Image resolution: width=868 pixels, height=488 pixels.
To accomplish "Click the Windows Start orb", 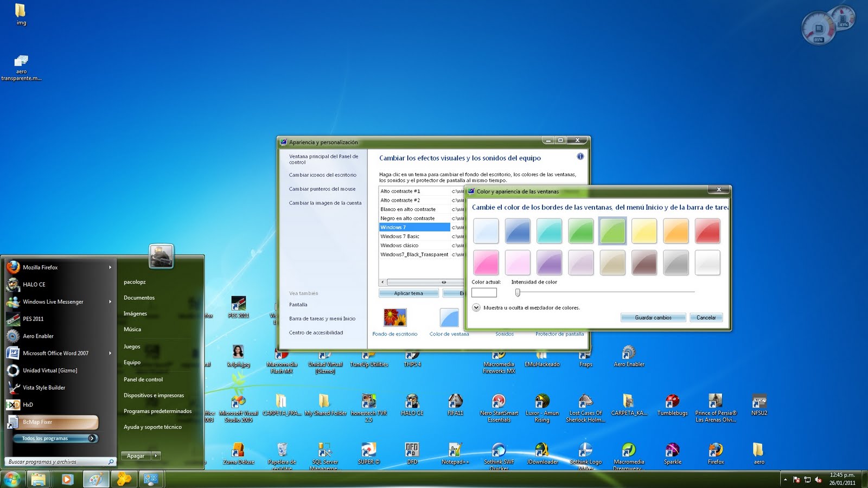I will tap(12, 479).
